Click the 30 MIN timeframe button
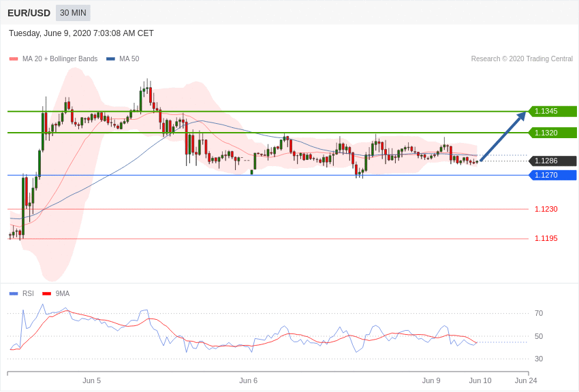Image resolution: width=579 pixels, height=392 pixels. point(73,13)
